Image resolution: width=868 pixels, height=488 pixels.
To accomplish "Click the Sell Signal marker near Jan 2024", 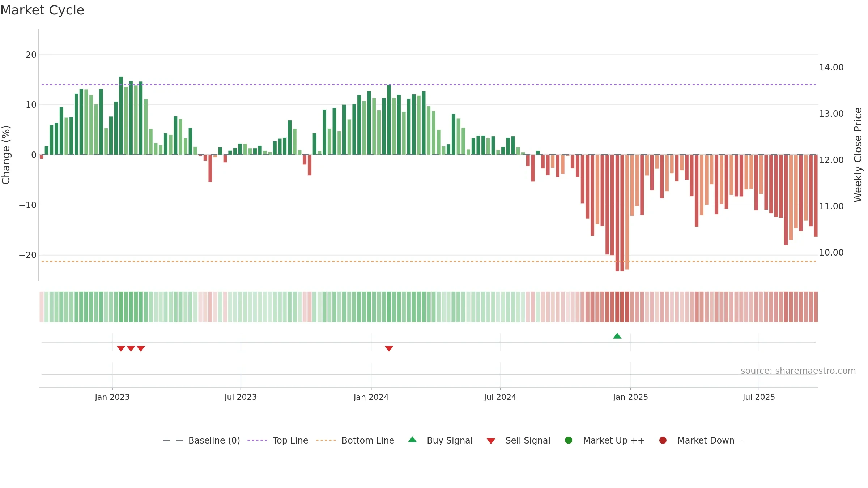I will [x=389, y=348].
